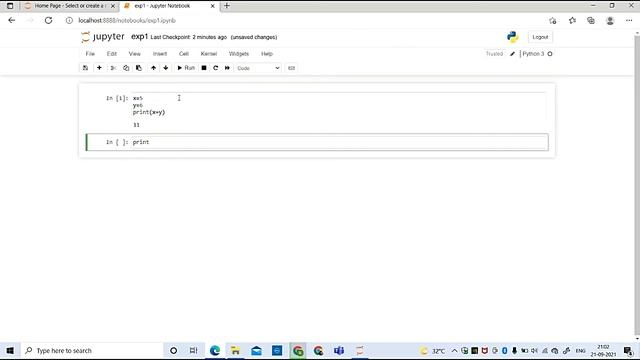Close the exp1 Jupyter Notebook tab

pyautogui.click(x=213, y=6)
